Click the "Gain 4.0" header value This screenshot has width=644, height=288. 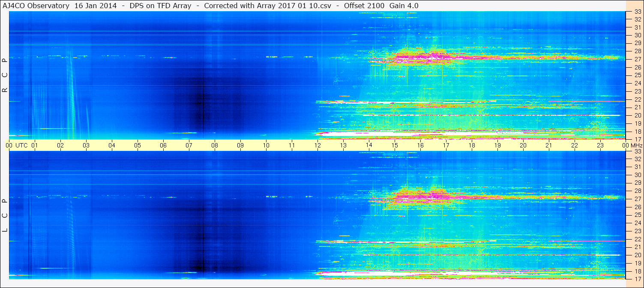coord(404,6)
